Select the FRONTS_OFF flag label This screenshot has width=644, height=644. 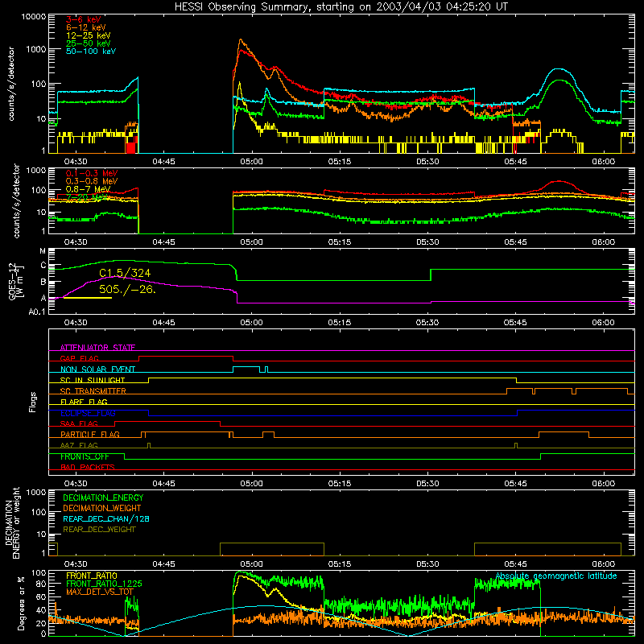(x=85, y=456)
